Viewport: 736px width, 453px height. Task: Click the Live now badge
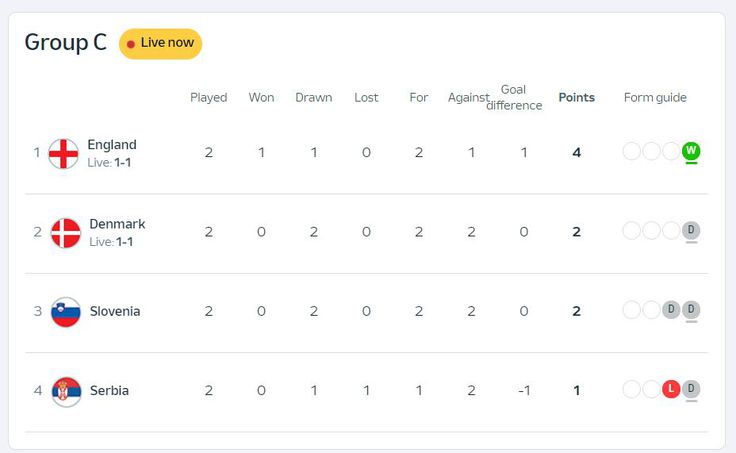pyautogui.click(x=160, y=43)
